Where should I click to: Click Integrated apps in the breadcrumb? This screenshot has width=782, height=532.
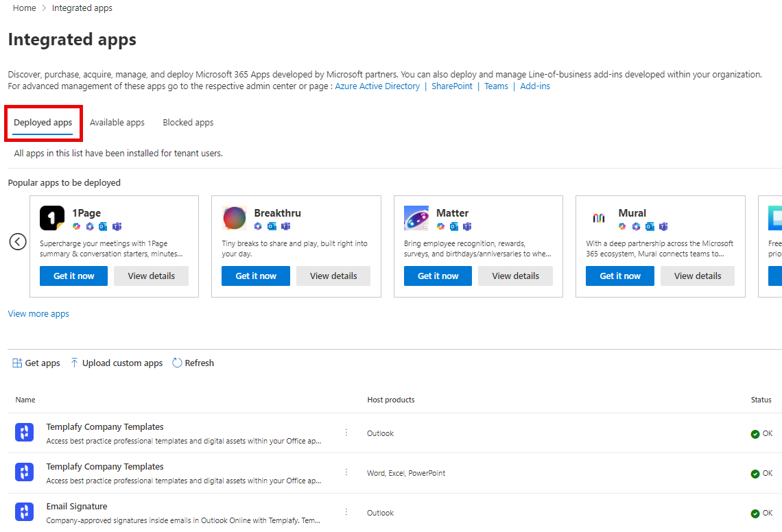(x=82, y=8)
